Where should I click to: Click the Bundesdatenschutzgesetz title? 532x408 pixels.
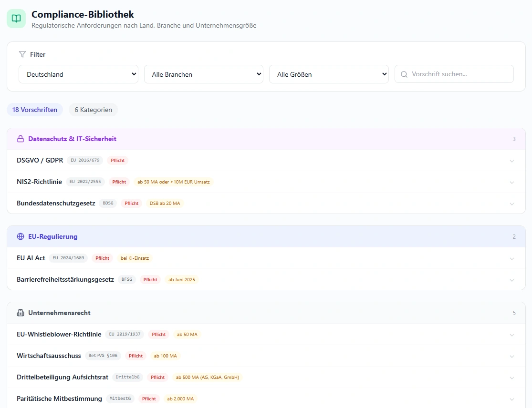(56, 204)
